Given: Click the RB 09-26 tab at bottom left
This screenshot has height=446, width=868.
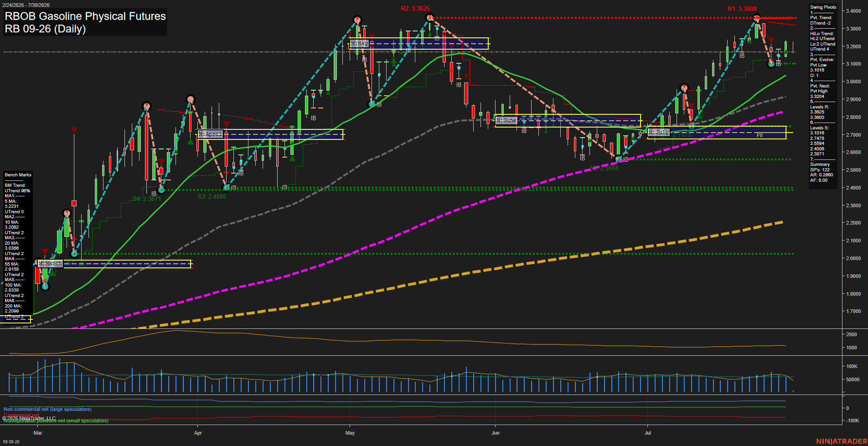Looking at the screenshot, I should click(x=11, y=442).
